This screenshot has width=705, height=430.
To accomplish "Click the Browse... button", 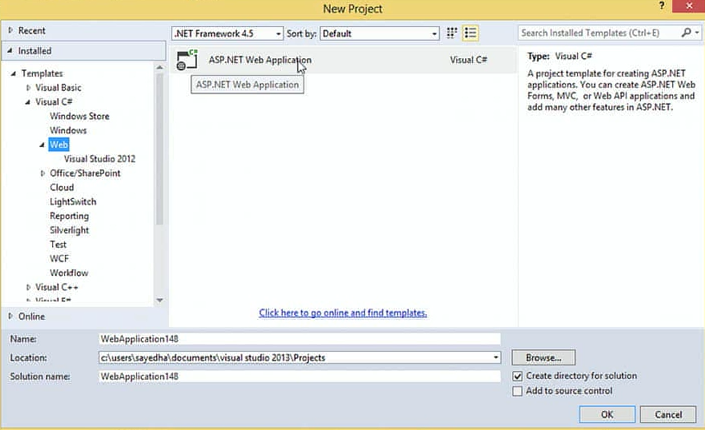I will (x=543, y=358).
